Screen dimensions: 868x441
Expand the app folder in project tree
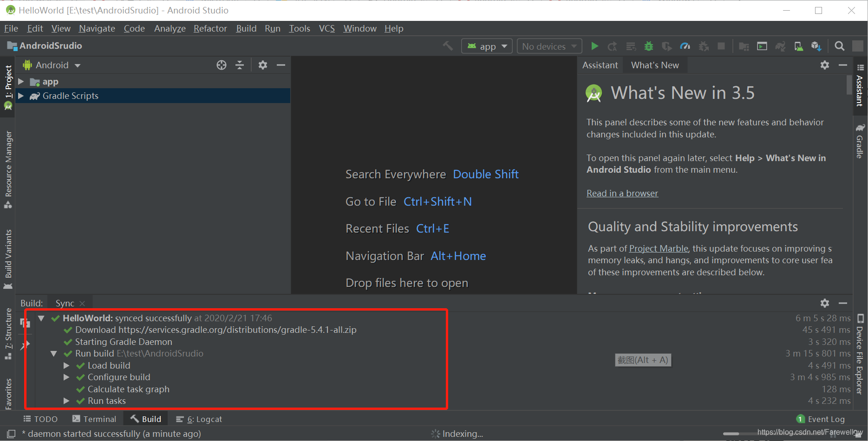(x=21, y=82)
